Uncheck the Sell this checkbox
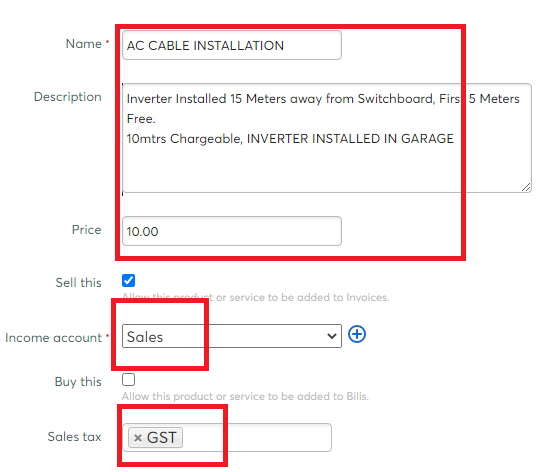 (x=129, y=281)
